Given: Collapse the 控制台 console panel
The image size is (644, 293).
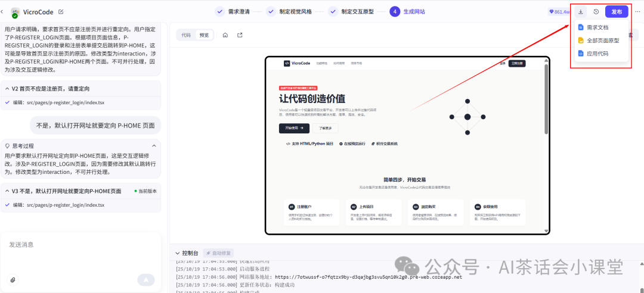Looking at the screenshot, I should 178,253.
